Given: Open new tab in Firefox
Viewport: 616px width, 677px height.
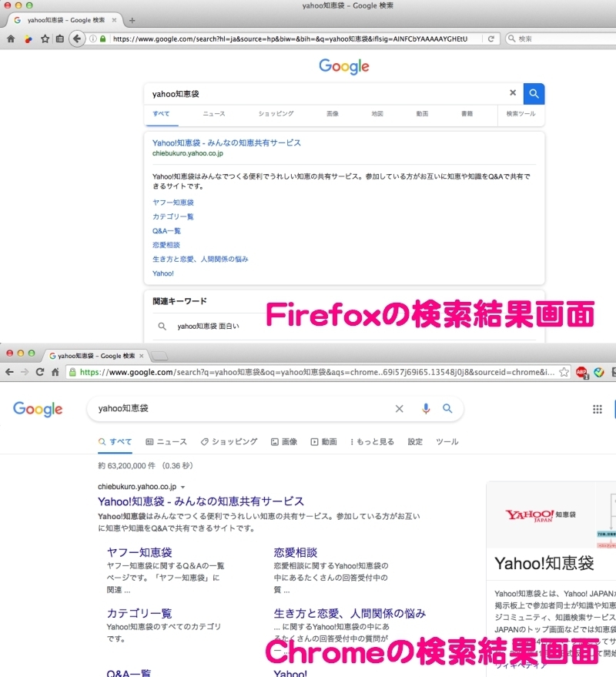Looking at the screenshot, I should pyautogui.click(x=132, y=20).
